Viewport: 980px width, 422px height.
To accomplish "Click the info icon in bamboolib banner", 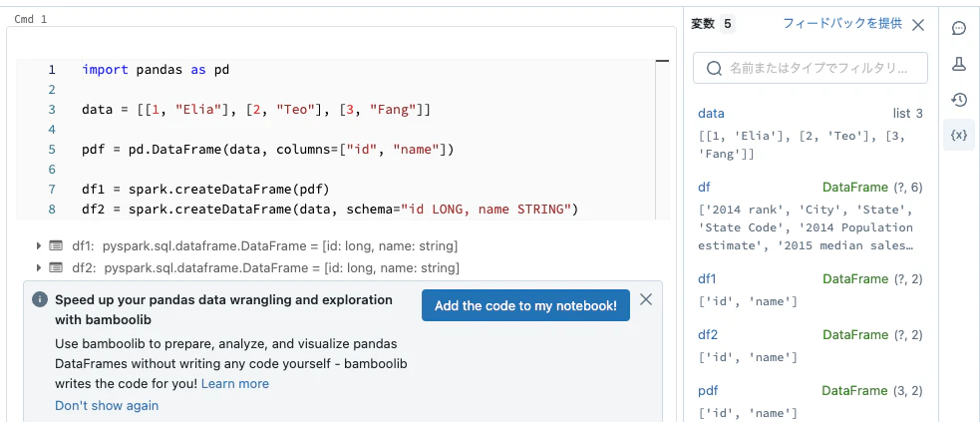I will coord(39,299).
